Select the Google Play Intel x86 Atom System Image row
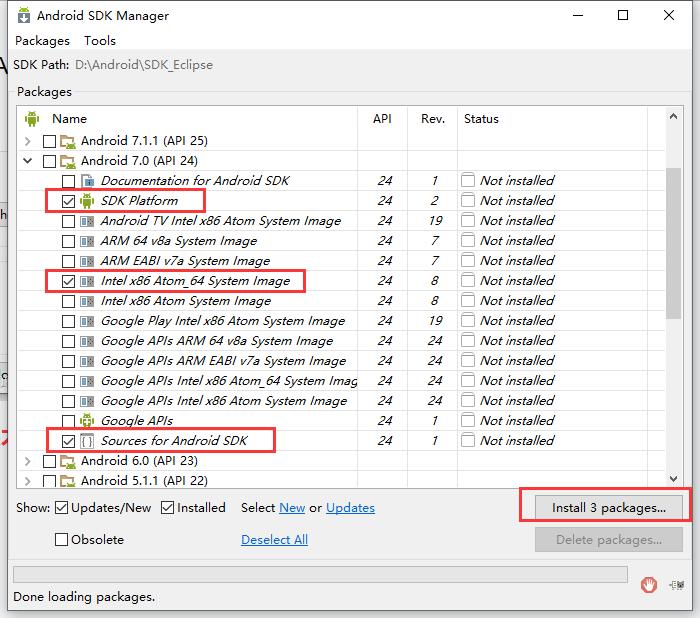This screenshot has height=618, width=700. 342,321
